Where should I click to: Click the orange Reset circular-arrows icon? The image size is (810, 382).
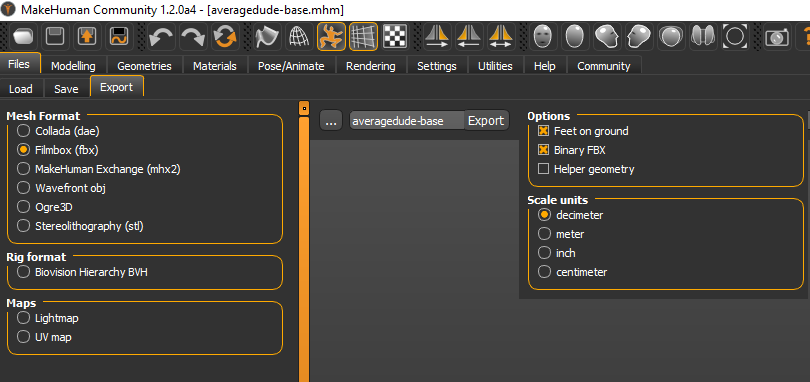point(225,37)
